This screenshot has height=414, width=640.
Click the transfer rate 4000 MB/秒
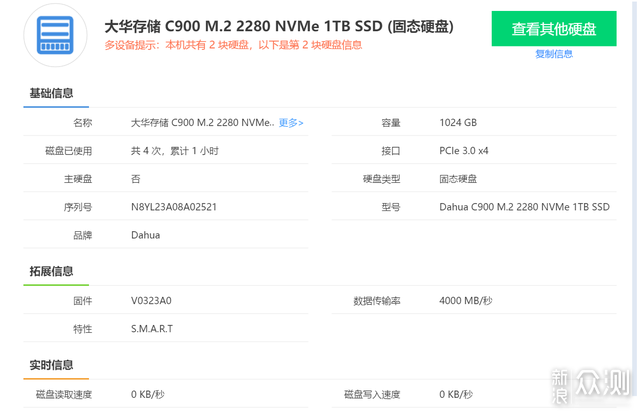466,301
